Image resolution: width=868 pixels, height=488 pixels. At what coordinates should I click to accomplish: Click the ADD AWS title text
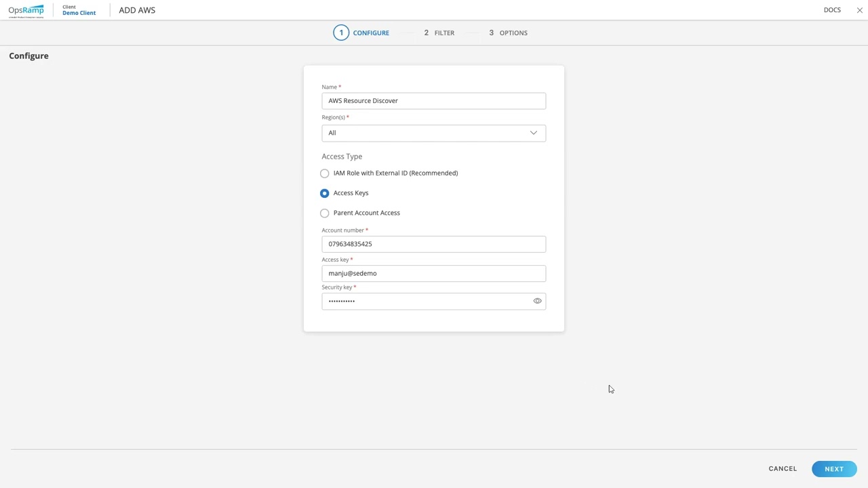pyautogui.click(x=137, y=10)
